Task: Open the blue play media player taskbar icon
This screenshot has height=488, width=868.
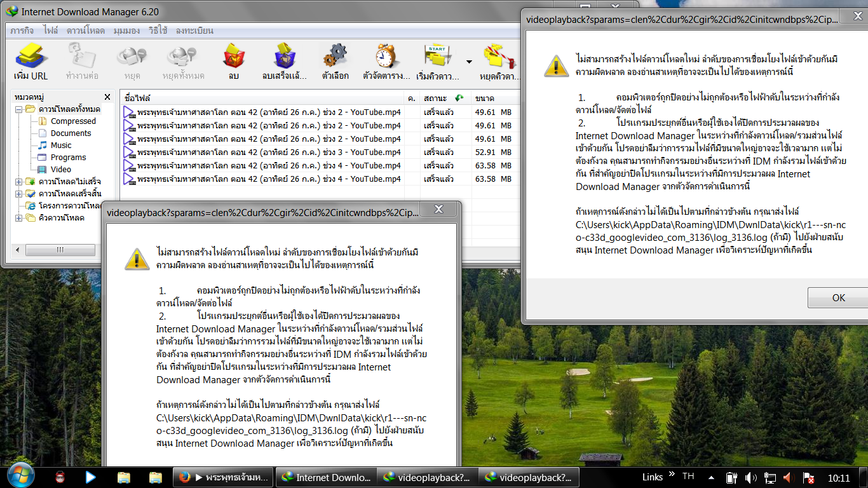Action: 91,477
